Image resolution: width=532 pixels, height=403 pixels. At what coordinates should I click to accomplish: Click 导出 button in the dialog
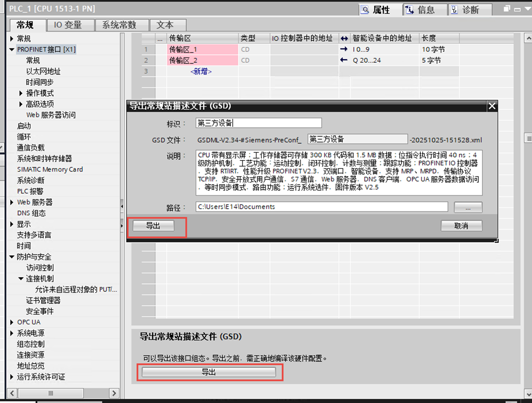tap(153, 226)
